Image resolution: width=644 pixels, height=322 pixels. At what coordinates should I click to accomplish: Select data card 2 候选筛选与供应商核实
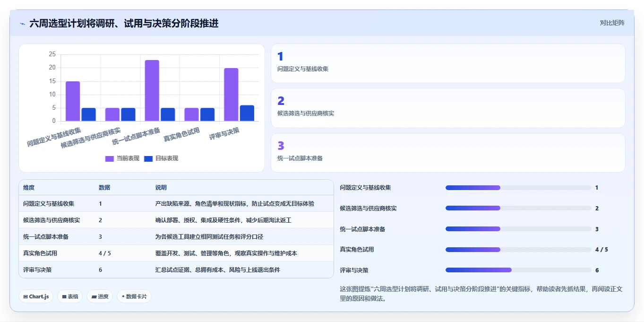(448, 108)
